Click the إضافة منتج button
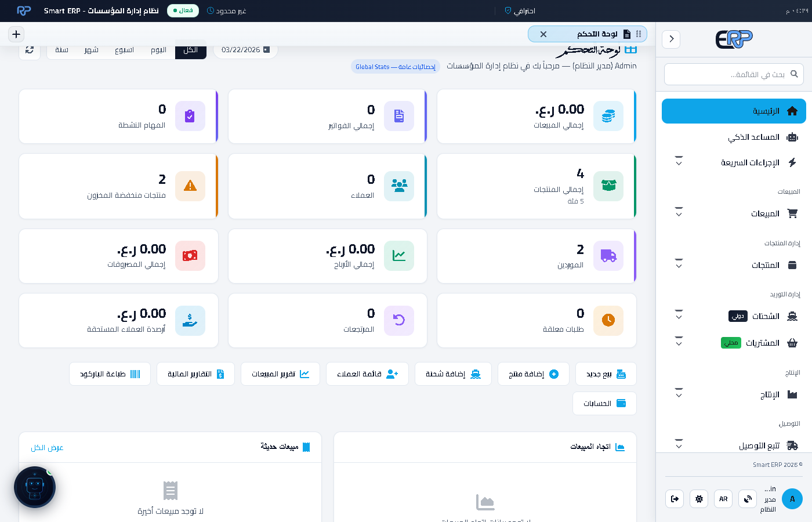 click(x=534, y=374)
